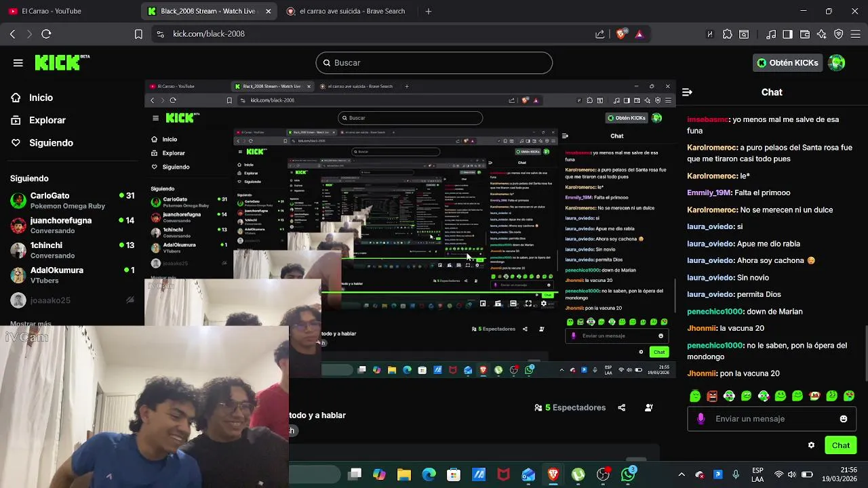The image size is (868, 488).
Task: Click the stream video player
Action: pos(410,230)
